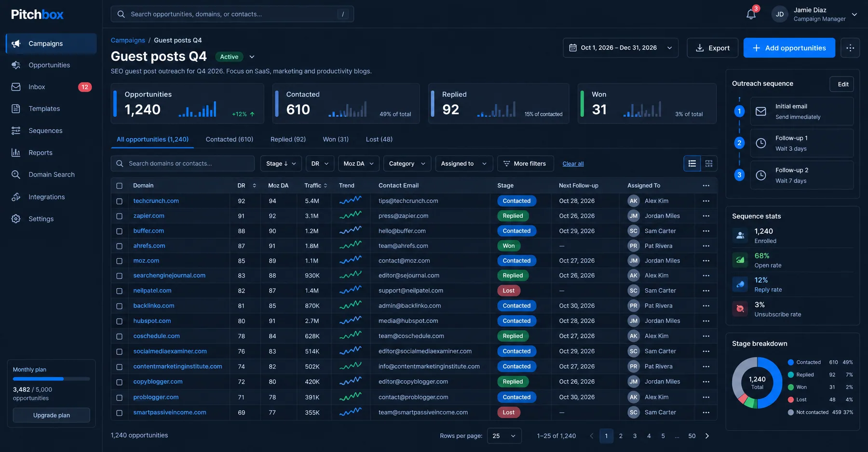The height and width of the screenshot is (452, 868).
Task: Click the Domain Search magnifier icon
Action: (16, 174)
